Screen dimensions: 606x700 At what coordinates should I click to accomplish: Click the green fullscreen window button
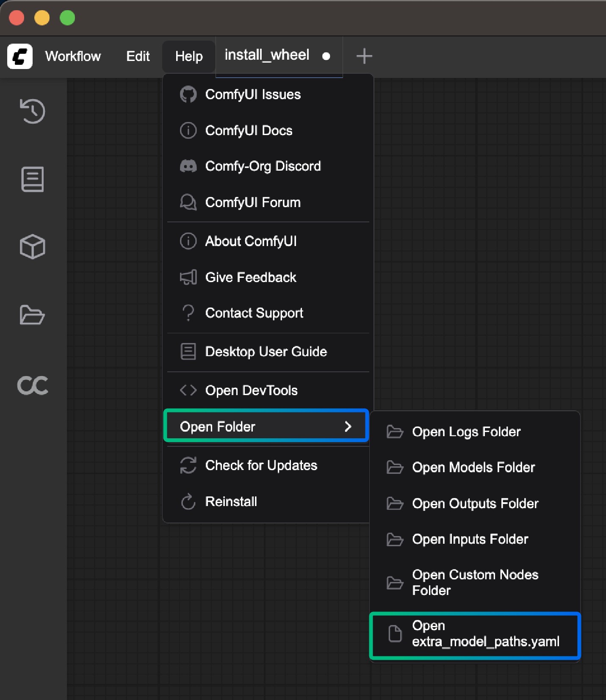pyautogui.click(x=67, y=18)
